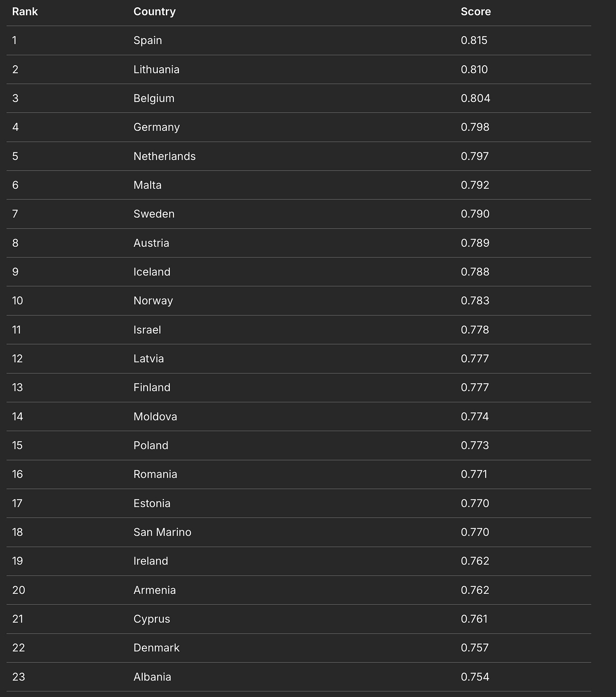The width and height of the screenshot is (616, 697).
Task: Click the Rank column header
Action: (x=25, y=11)
